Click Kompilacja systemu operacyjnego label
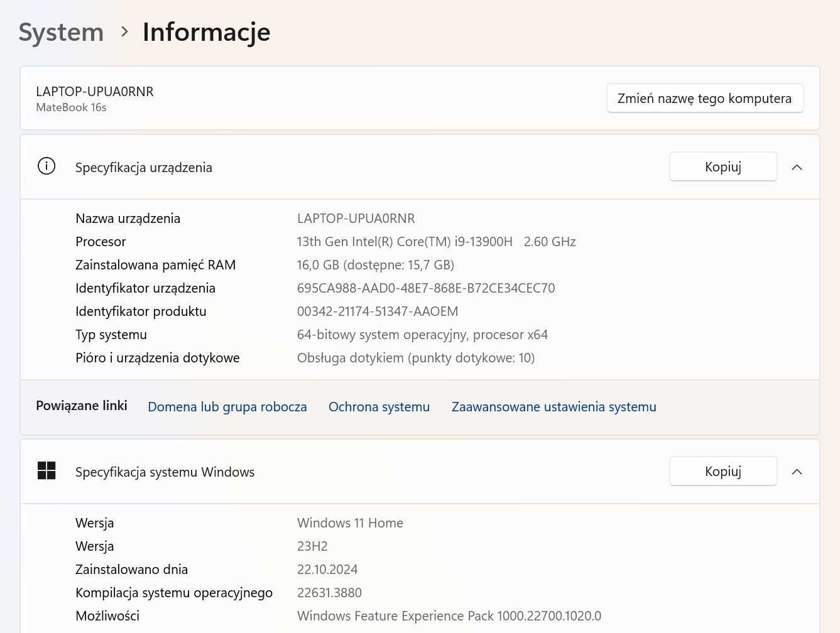 click(174, 593)
